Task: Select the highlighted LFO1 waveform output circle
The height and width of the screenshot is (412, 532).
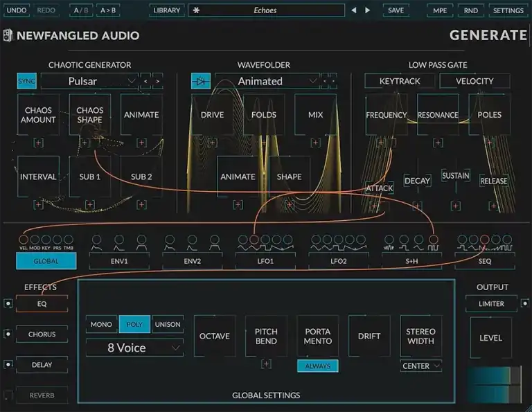Action: (x=254, y=240)
